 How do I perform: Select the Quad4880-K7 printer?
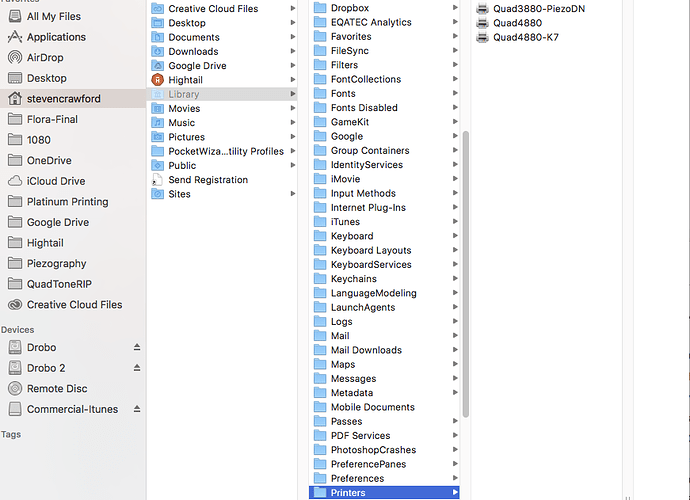tap(526, 37)
